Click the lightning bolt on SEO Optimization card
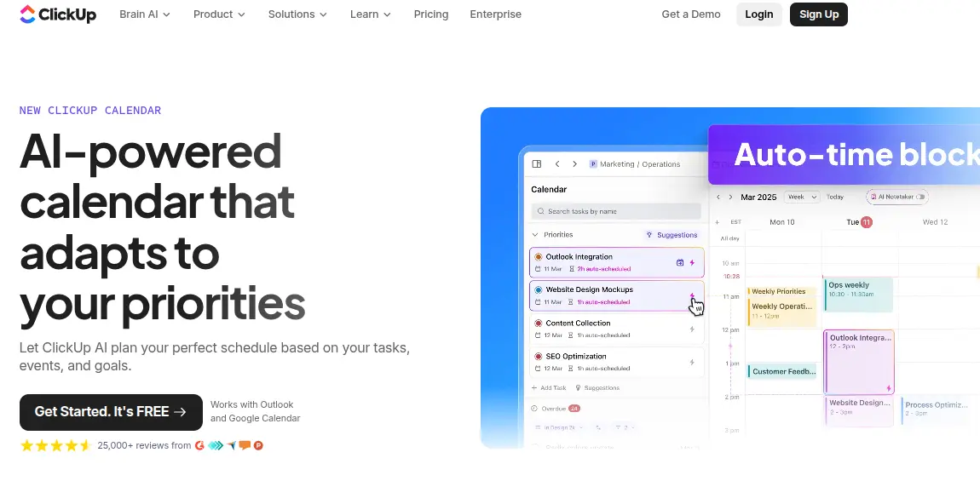The image size is (980, 481). pyautogui.click(x=692, y=363)
